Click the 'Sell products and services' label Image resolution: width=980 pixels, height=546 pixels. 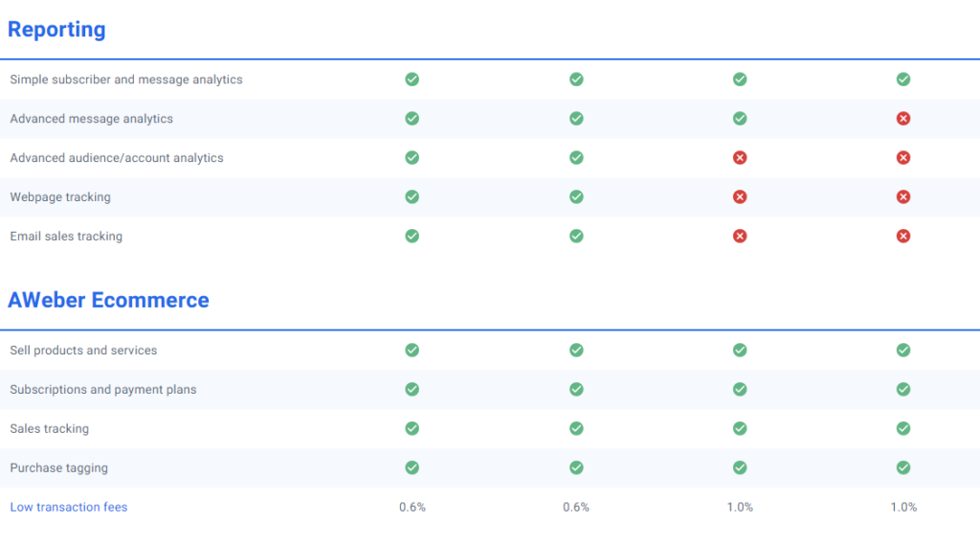coord(83,351)
